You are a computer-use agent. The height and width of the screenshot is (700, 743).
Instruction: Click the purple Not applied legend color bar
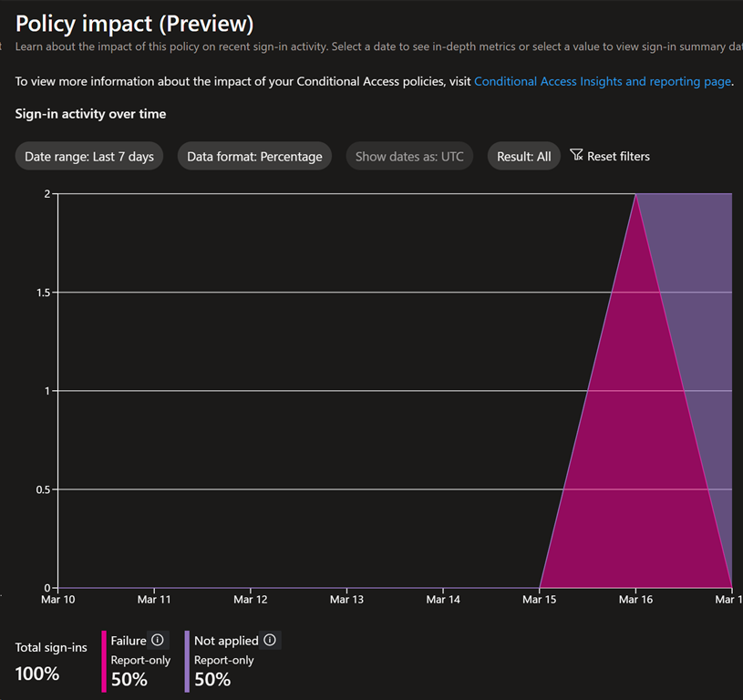tap(188, 661)
